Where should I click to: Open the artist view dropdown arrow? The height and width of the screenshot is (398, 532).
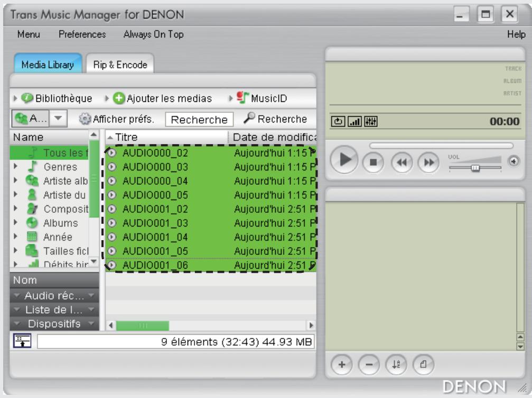click(58, 118)
